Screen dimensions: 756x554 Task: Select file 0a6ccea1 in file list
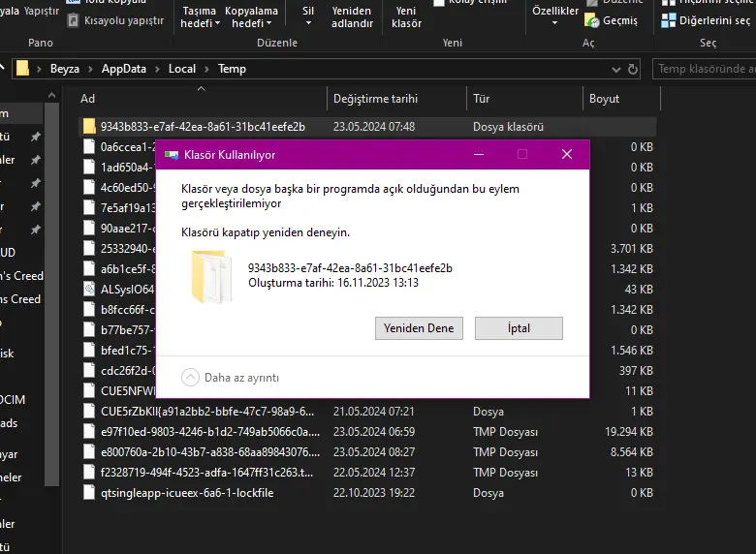[x=128, y=147]
